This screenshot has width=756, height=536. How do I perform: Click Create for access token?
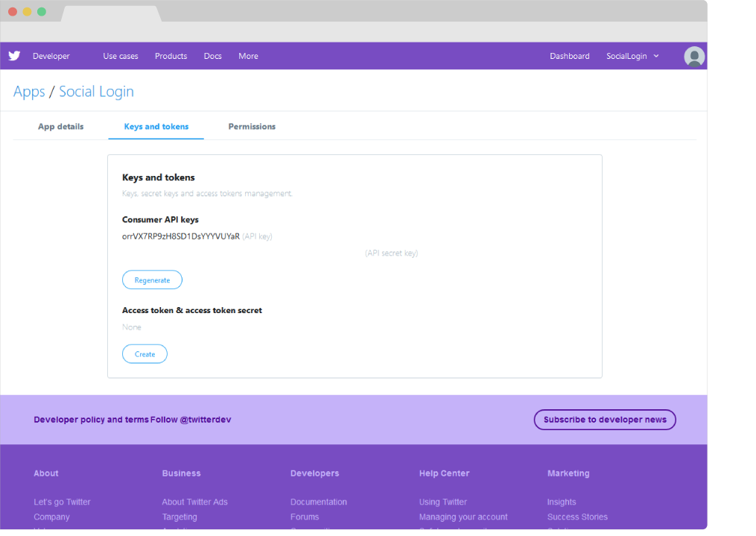[144, 354]
